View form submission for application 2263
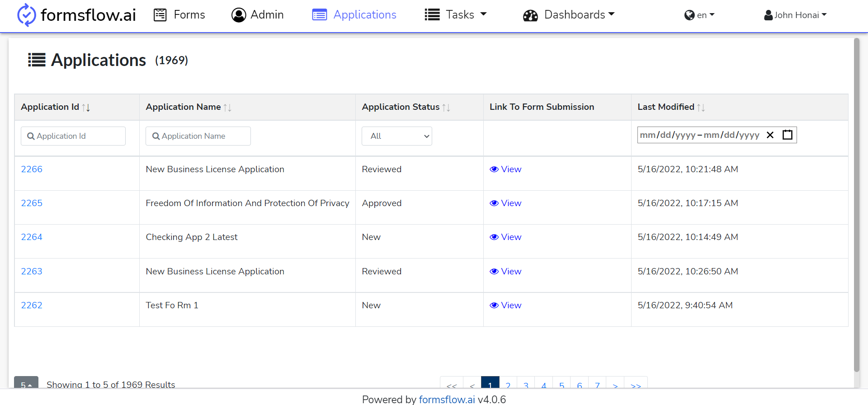Viewport: 868px width, 405px height. 505,271
